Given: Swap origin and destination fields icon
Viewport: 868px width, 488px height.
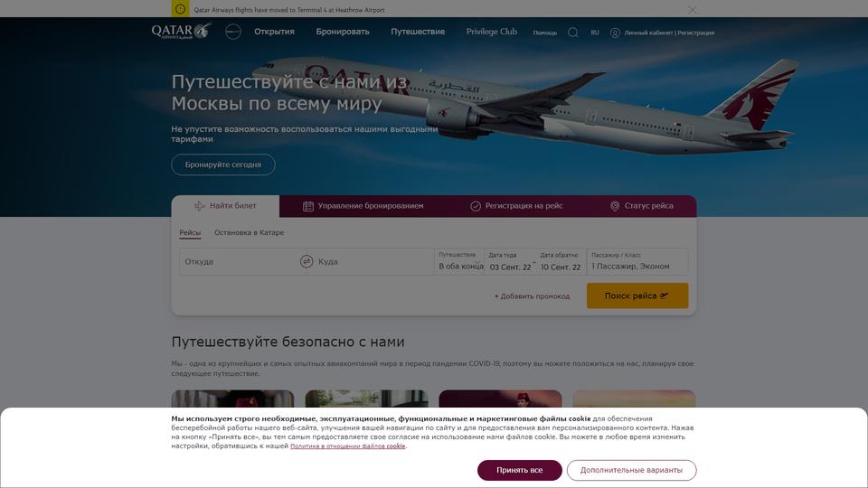Looking at the screenshot, I should click(x=307, y=261).
